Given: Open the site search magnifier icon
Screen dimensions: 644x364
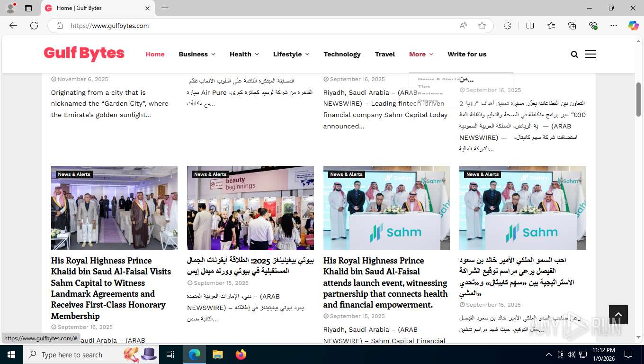Looking at the screenshot, I should pos(574,55).
